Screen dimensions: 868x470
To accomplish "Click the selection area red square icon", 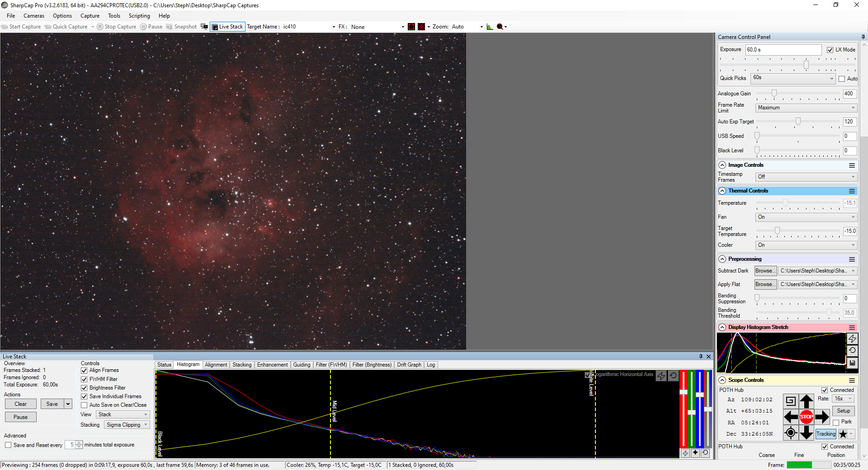I will click(411, 27).
